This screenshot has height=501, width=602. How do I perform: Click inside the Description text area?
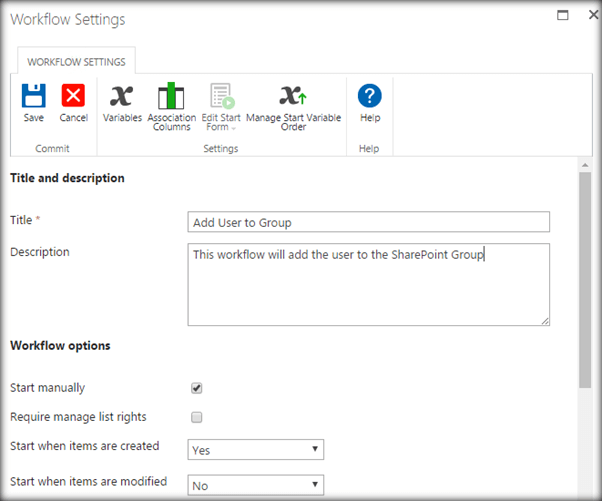[x=368, y=284]
